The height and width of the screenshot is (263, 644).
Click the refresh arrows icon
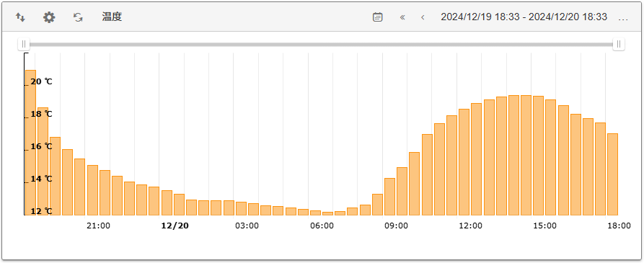[x=78, y=17]
